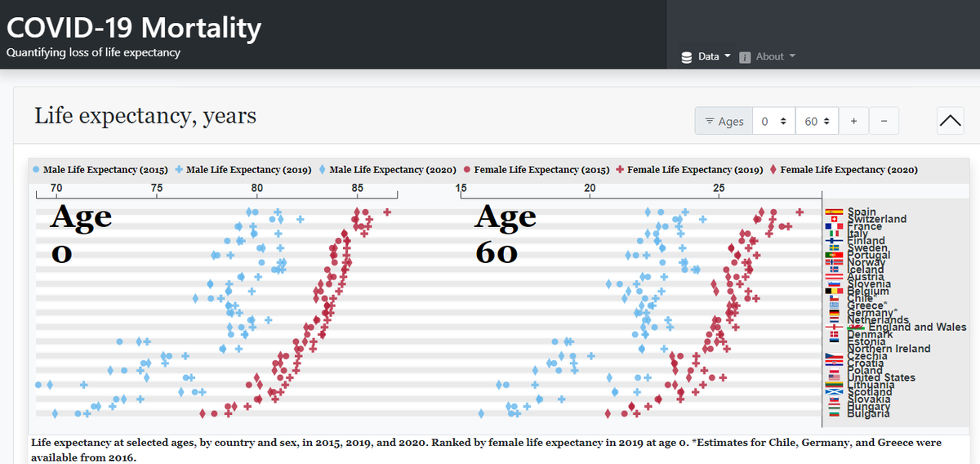Click the Spain flag icon
Screen dimensions: 980x464
click(834, 212)
